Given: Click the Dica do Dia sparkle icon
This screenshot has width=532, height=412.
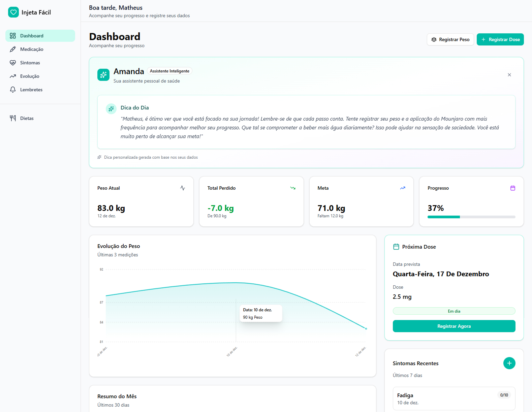Looking at the screenshot, I should point(111,109).
